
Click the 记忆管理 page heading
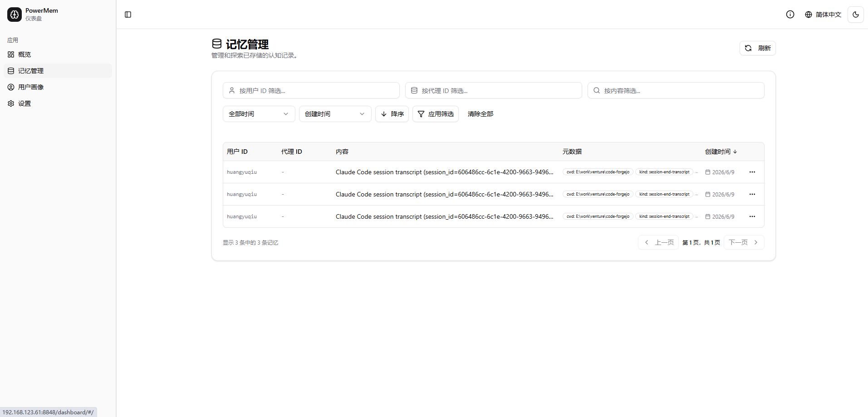(247, 44)
